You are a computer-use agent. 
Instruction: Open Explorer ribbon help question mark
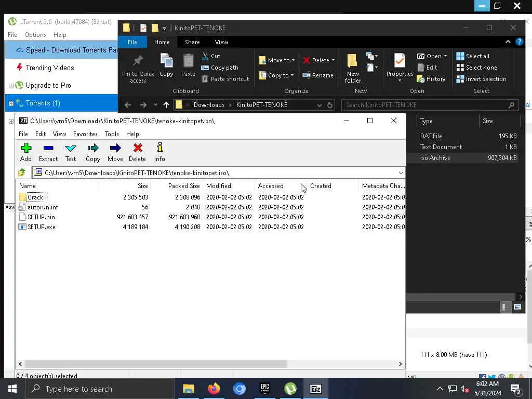point(519,42)
